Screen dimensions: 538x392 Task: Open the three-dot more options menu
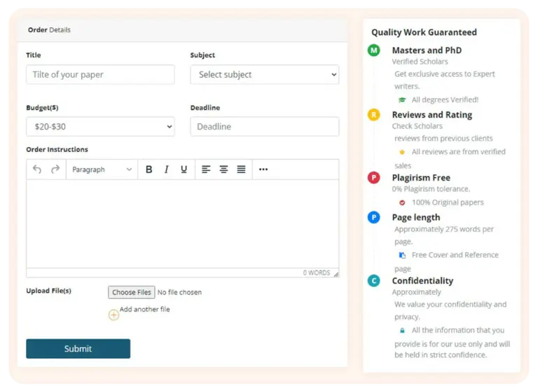pyautogui.click(x=263, y=169)
